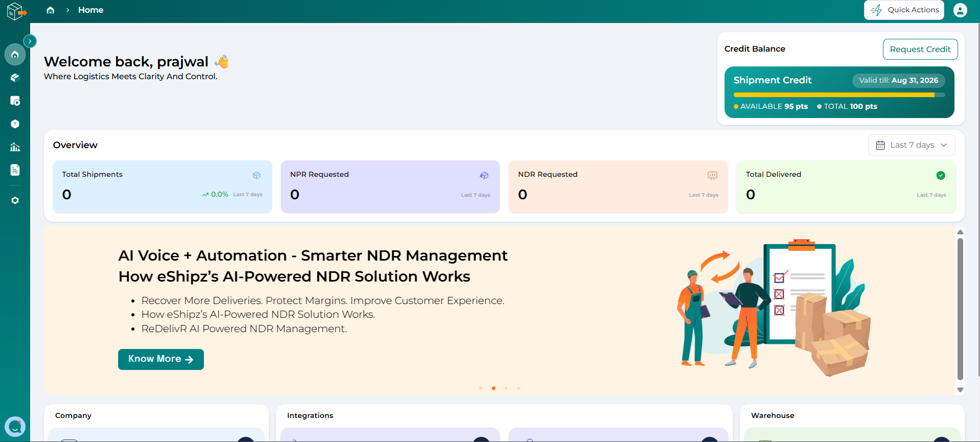Open the returns box icon in sidebar
Image resolution: width=980 pixels, height=442 pixels.
click(15, 101)
